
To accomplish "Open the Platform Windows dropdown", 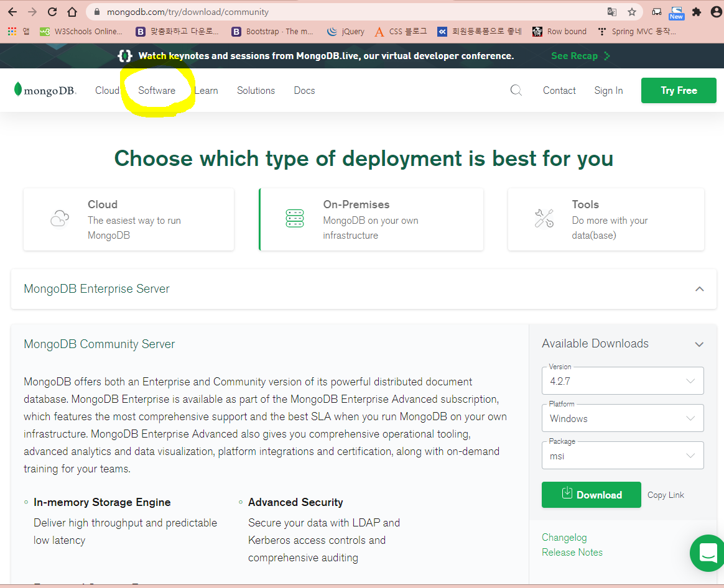I will coord(623,418).
